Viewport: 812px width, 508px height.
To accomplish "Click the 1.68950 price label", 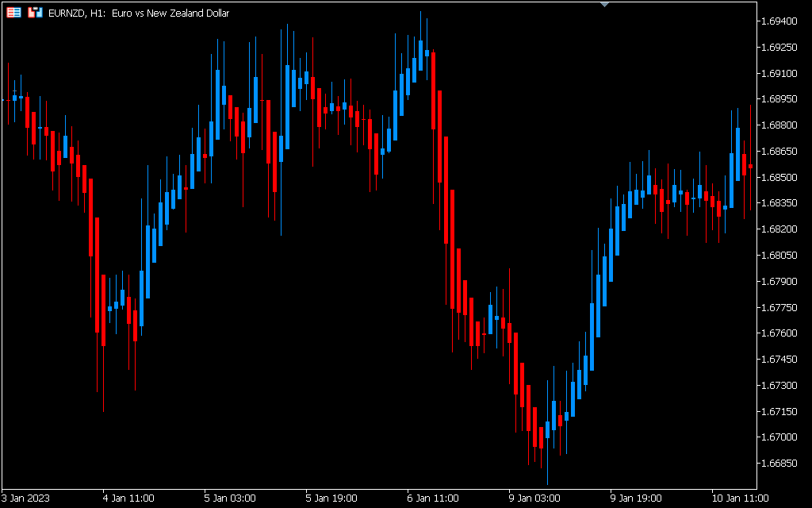I will point(779,99).
